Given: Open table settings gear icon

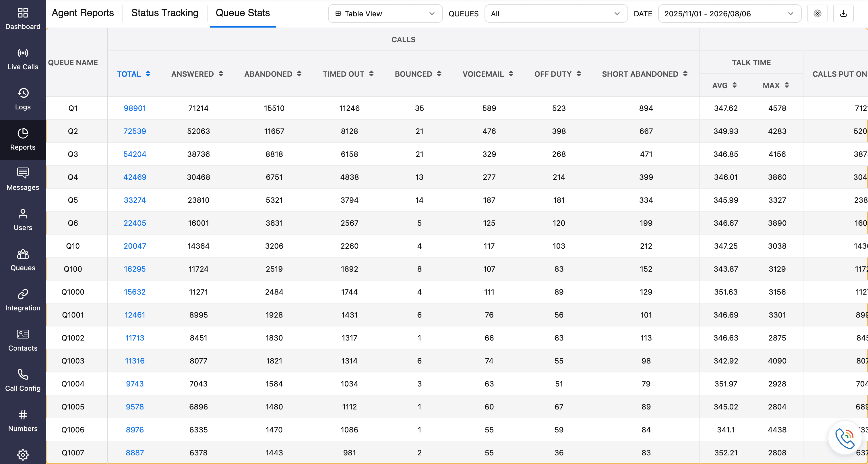Looking at the screenshot, I should tap(817, 13).
